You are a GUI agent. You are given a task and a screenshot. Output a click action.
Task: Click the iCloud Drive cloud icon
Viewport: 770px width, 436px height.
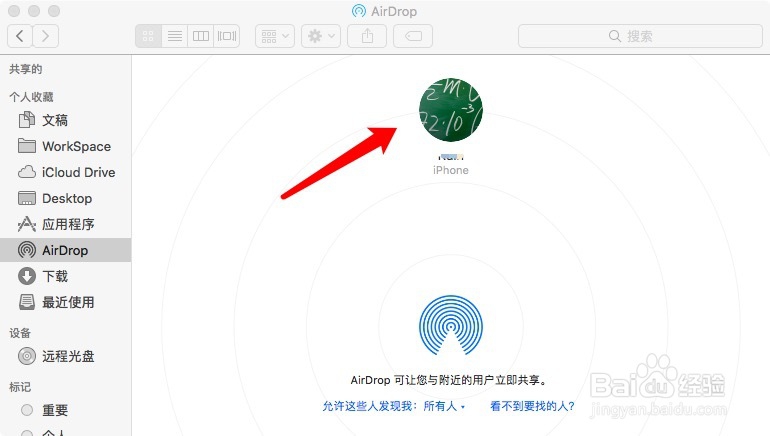pos(27,172)
